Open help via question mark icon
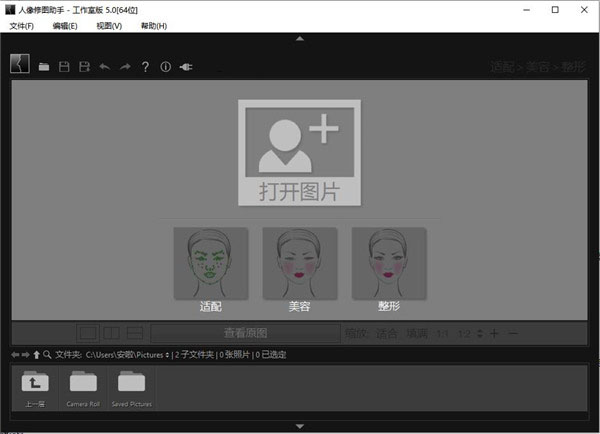Screen dimensions: 600x434 pos(145,67)
